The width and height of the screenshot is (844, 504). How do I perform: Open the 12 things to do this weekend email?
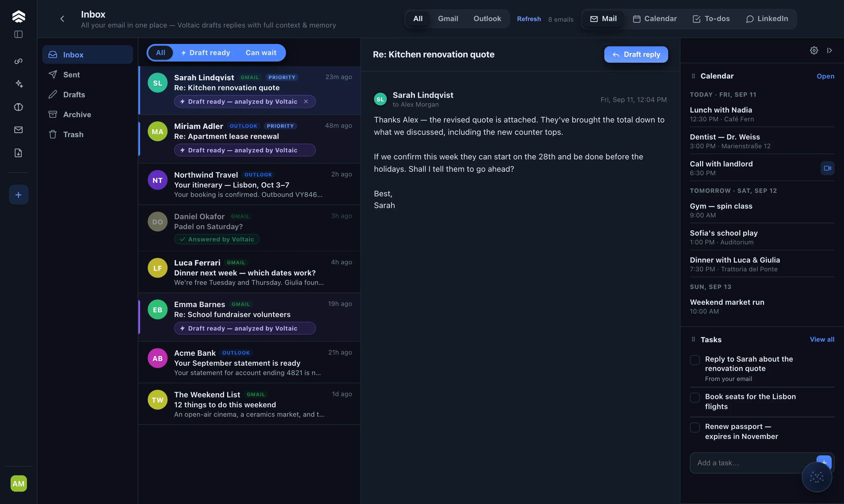pyautogui.click(x=250, y=404)
